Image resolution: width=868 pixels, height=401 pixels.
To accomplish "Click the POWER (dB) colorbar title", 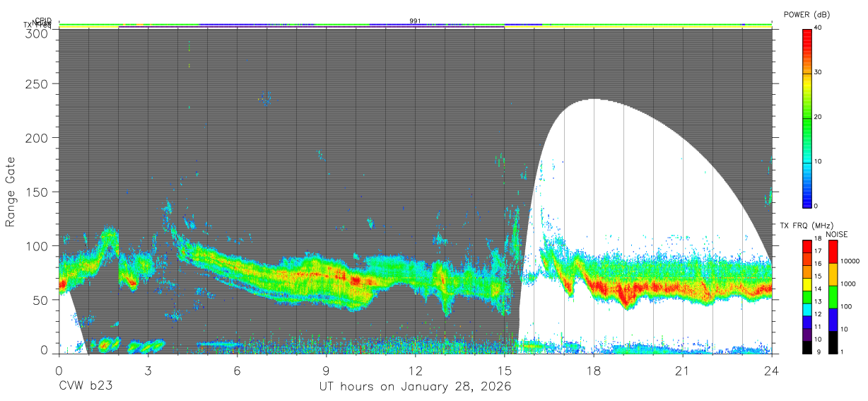I will 807,15.
